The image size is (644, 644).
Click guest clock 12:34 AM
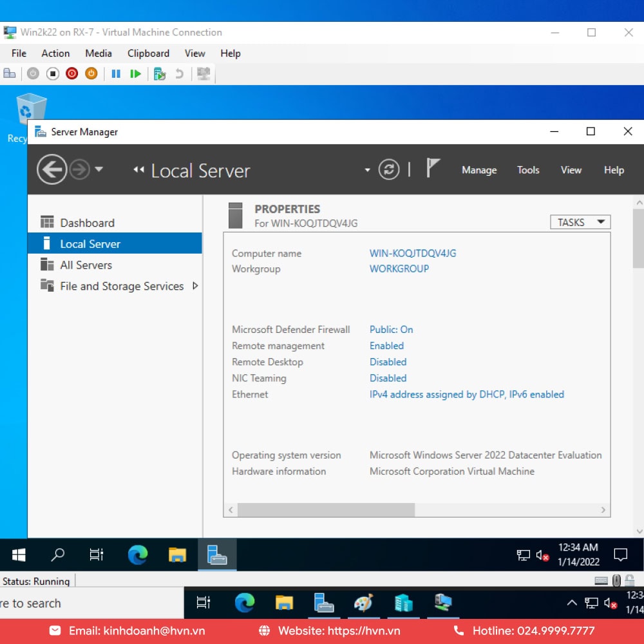coord(578,554)
